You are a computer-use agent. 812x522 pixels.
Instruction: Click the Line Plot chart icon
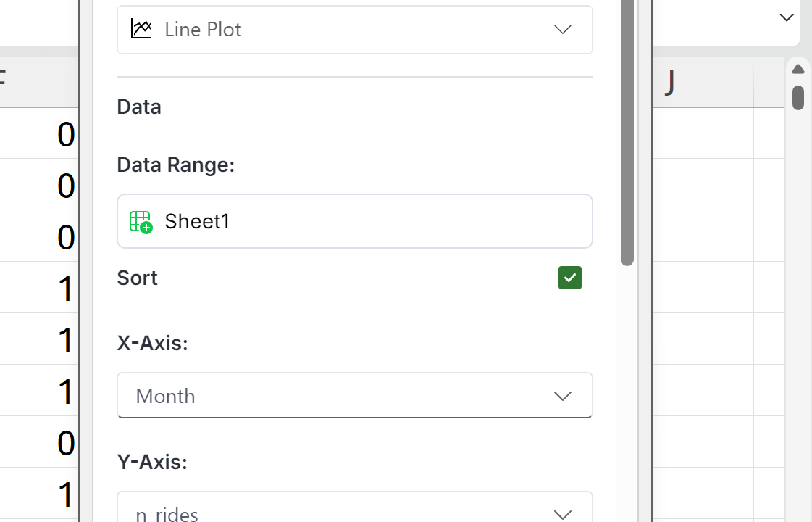tap(141, 30)
